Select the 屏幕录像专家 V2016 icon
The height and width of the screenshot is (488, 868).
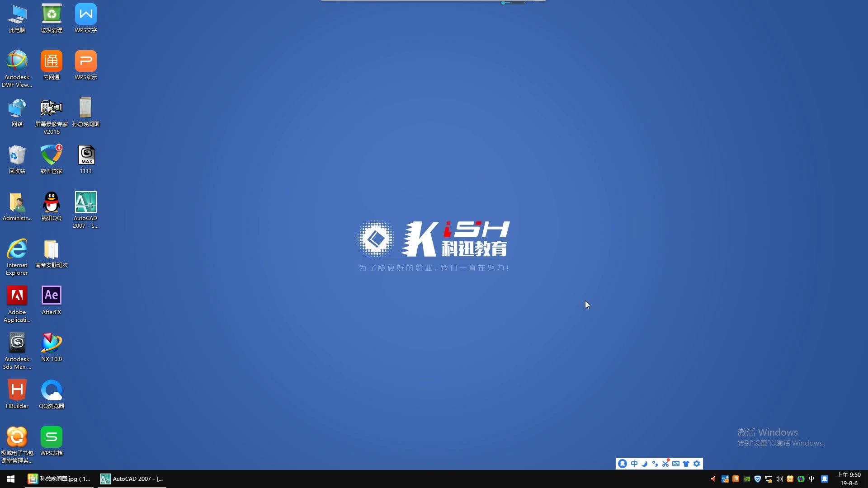click(52, 116)
